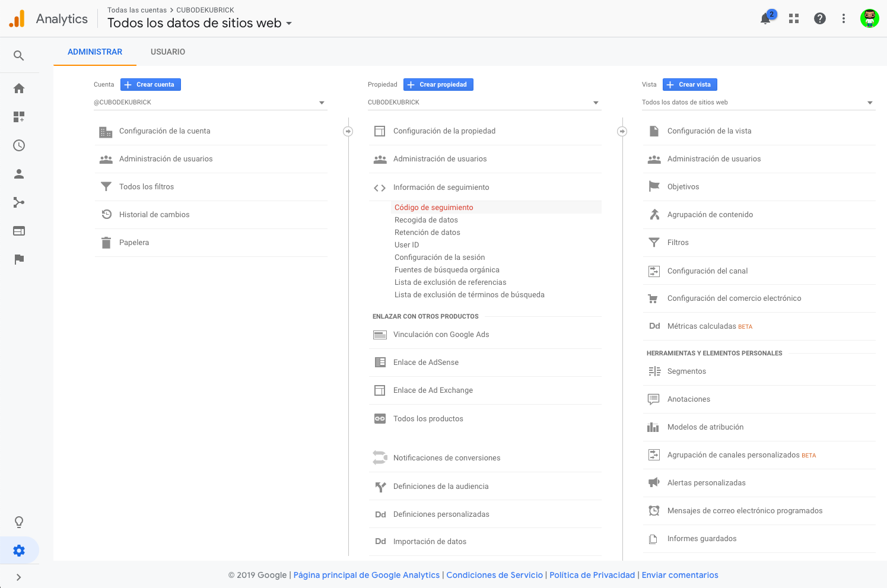Viewport: 887px width, 588px height.
Task: Open Página principal de Google Analytics link
Action: coord(367,575)
